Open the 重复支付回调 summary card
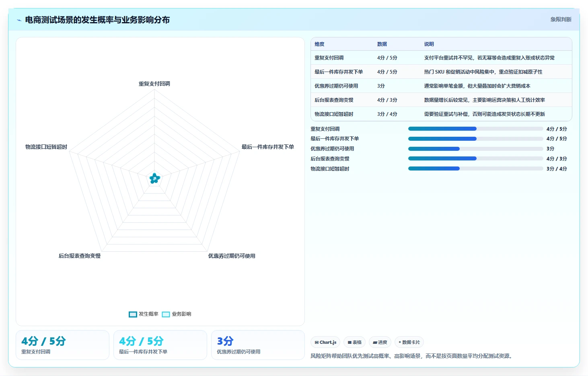 point(62,345)
